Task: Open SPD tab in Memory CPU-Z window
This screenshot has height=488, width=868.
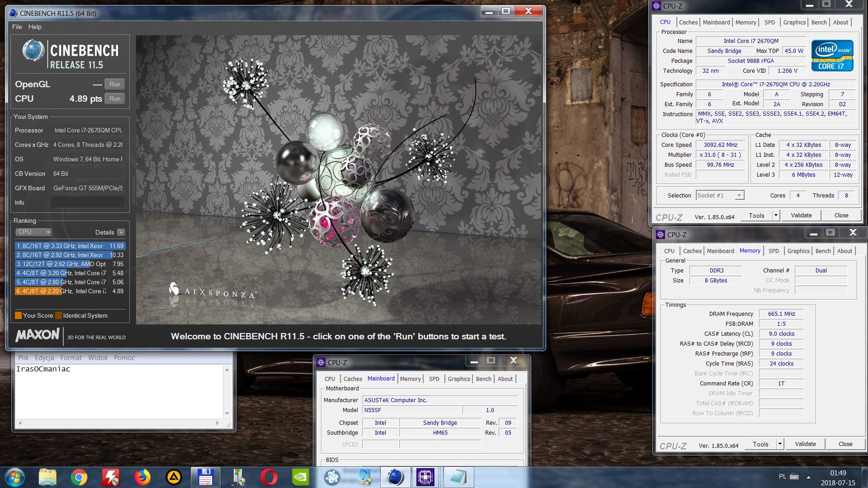Action: coord(774,251)
